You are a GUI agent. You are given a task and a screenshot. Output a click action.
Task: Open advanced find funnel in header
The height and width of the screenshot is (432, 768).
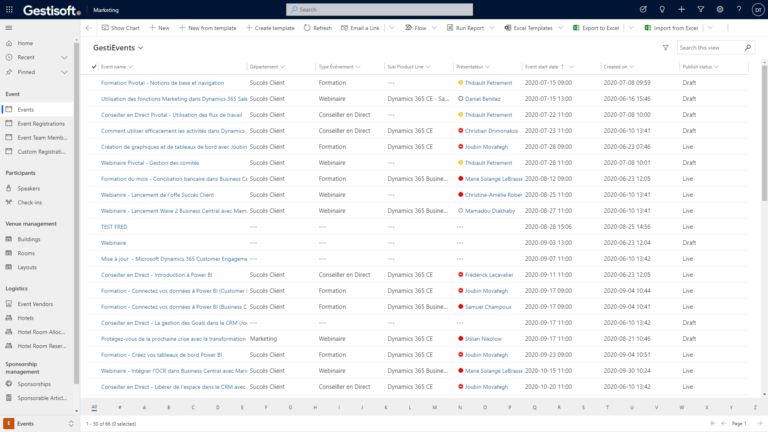700,9
